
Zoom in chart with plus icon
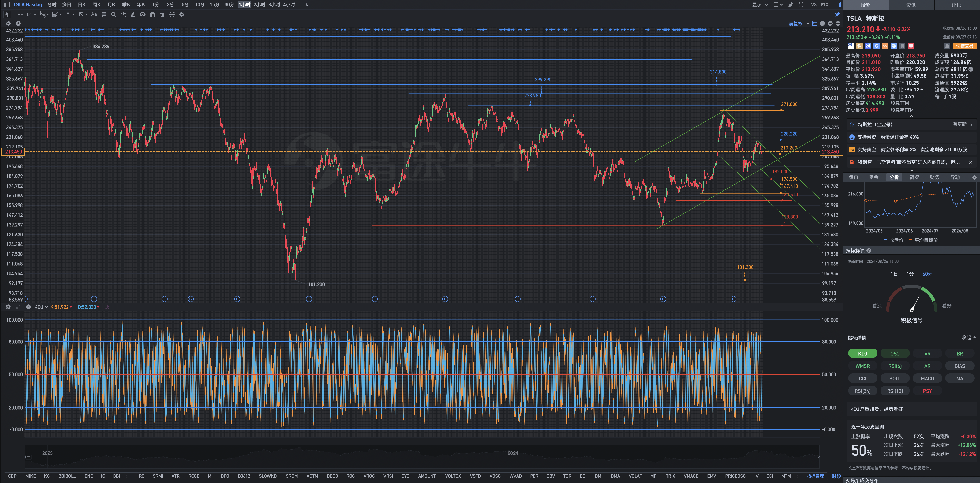pos(838,24)
